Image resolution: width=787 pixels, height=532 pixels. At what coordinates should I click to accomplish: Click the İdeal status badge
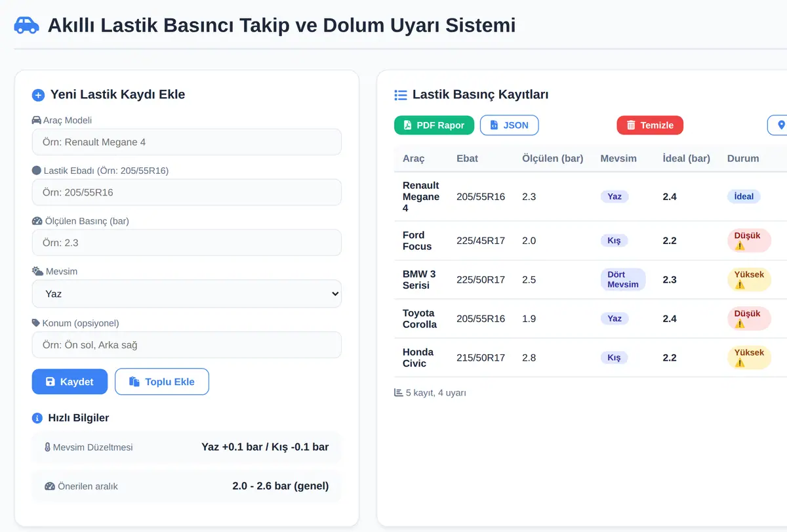[x=744, y=196]
